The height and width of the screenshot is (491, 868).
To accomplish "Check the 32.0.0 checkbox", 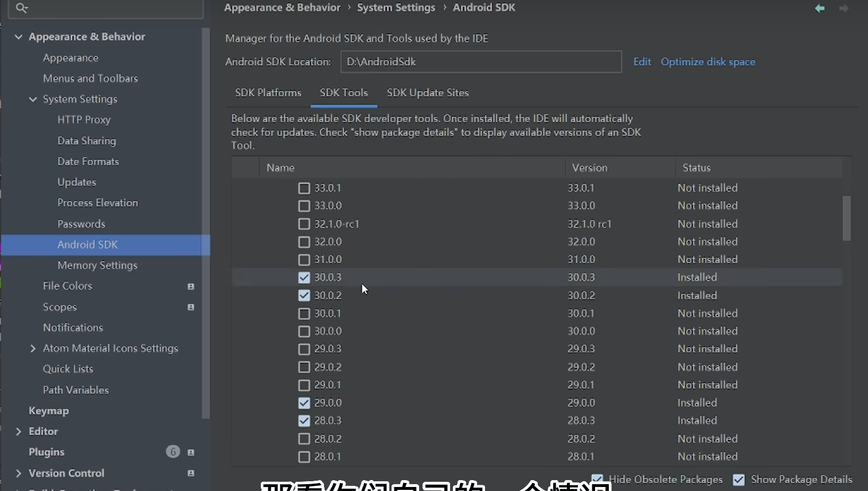I will pos(304,242).
